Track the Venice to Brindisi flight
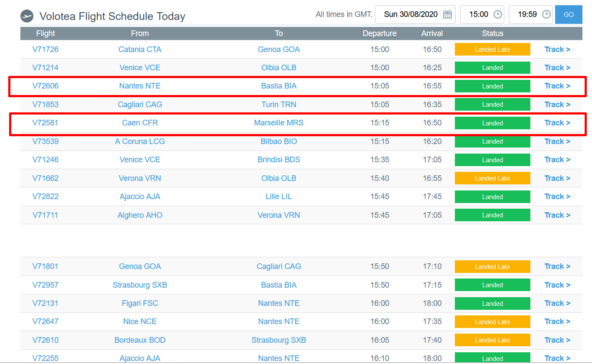This screenshot has height=364, width=592. (x=557, y=160)
